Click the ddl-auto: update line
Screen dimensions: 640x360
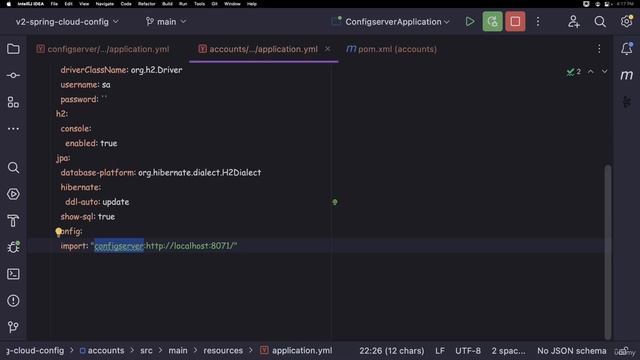click(97, 202)
